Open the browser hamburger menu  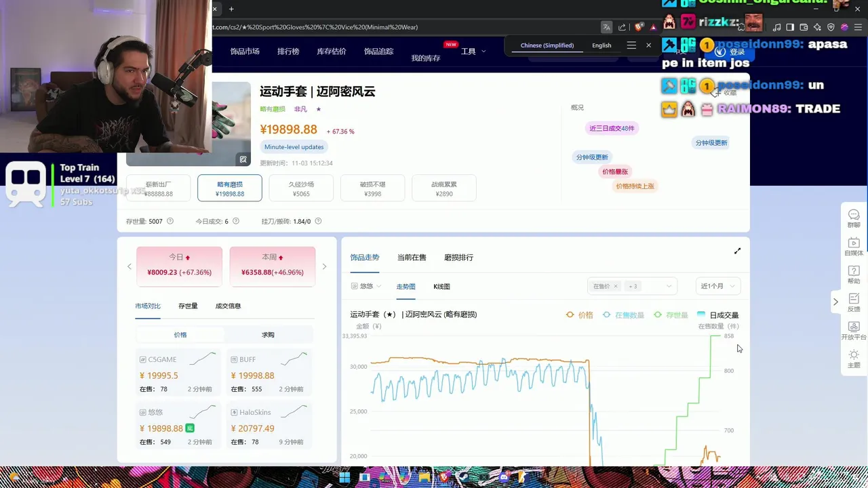[858, 27]
